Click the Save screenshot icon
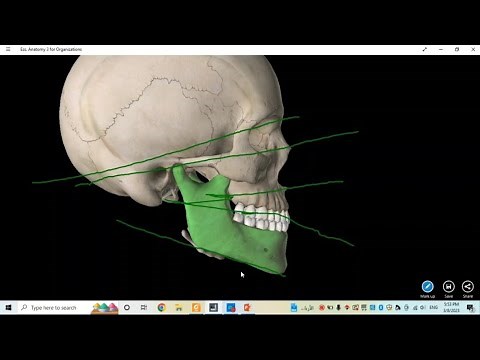 pos(449,287)
